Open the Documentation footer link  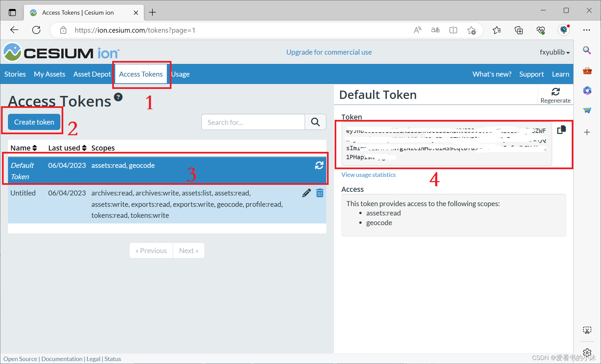62,359
